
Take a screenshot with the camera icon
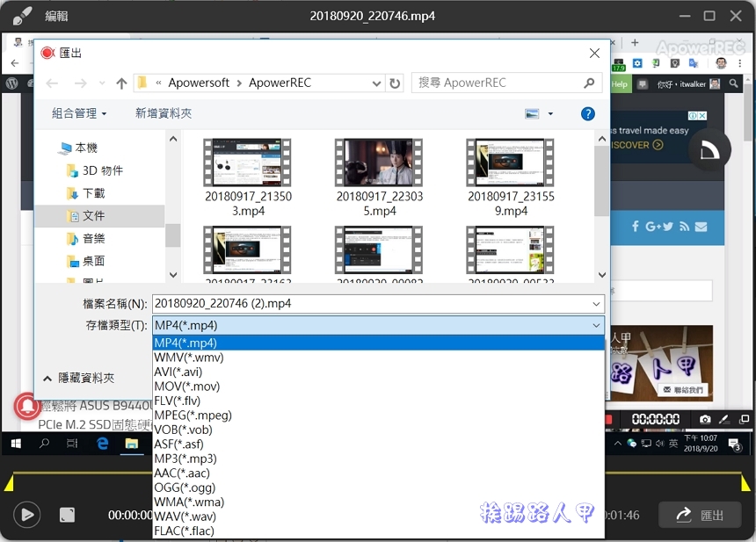pos(705,419)
